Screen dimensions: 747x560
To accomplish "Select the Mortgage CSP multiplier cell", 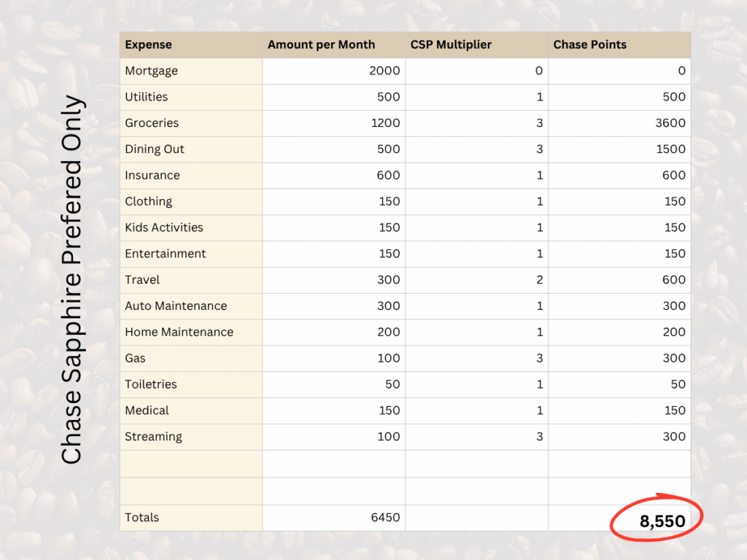I will (x=477, y=71).
